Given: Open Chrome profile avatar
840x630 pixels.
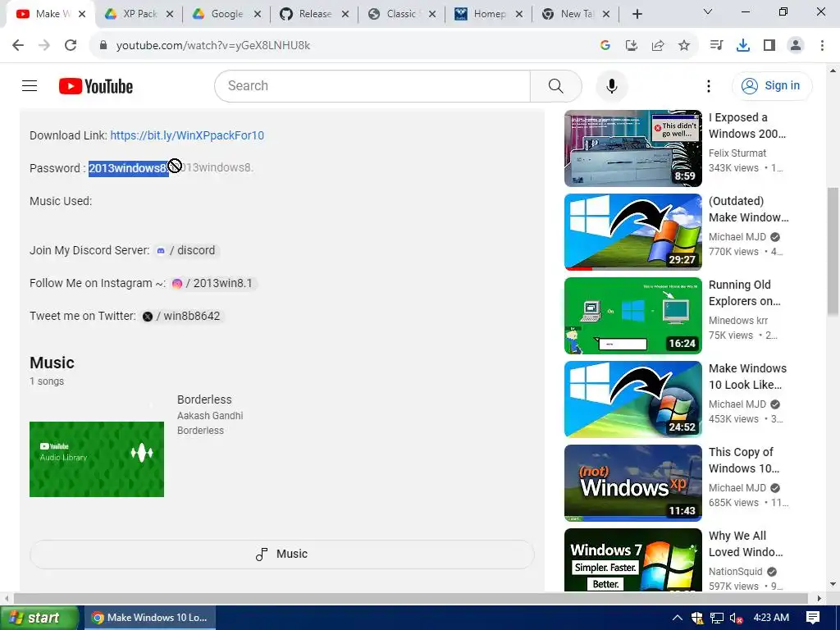Looking at the screenshot, I should point(796,46).
